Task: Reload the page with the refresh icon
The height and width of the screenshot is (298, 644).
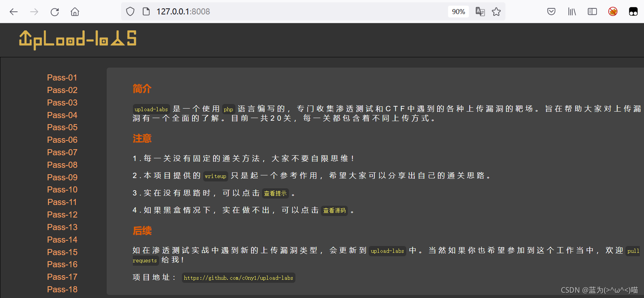Action: (55, 12)
